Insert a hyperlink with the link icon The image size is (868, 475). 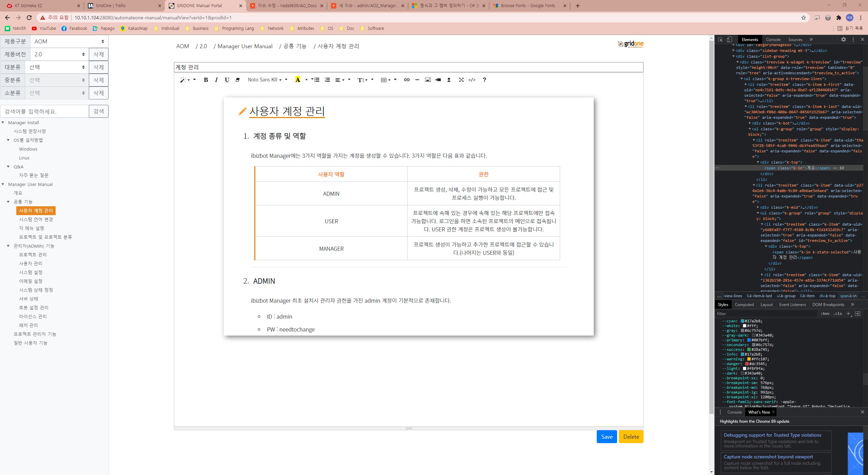coord(407,80)
